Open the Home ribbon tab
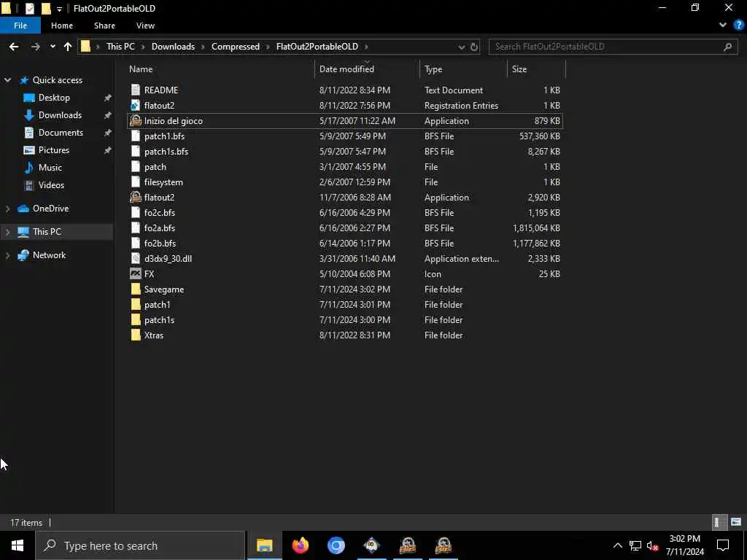Image resolution: width=747 pixels, height=560 pixels. tap(62, 26)
